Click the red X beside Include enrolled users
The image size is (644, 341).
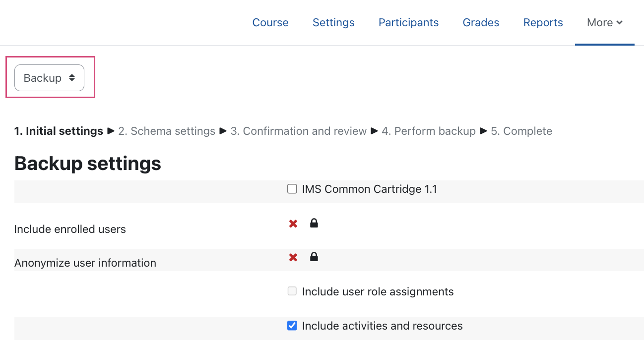click(293, 224)
